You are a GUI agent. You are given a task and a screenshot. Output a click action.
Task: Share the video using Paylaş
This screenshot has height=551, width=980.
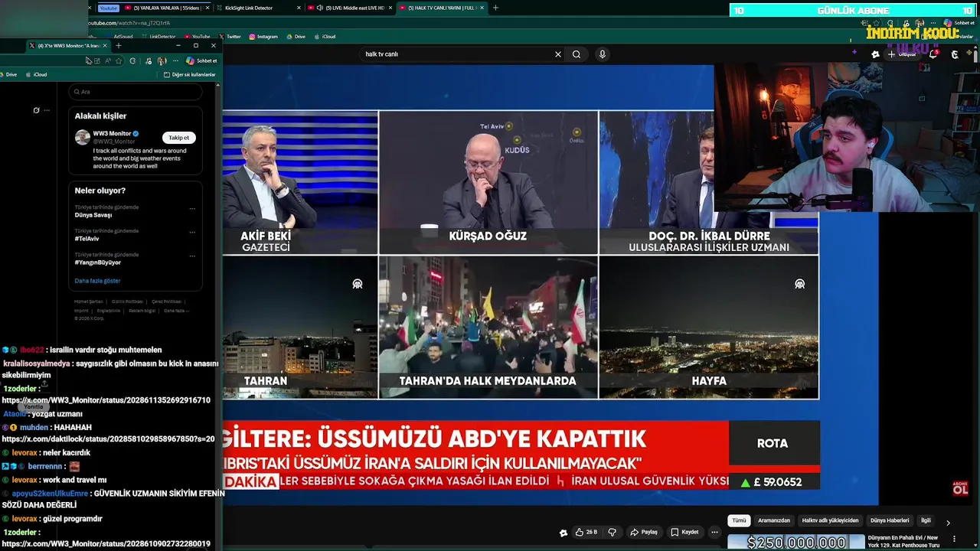[x=644, y=532]
